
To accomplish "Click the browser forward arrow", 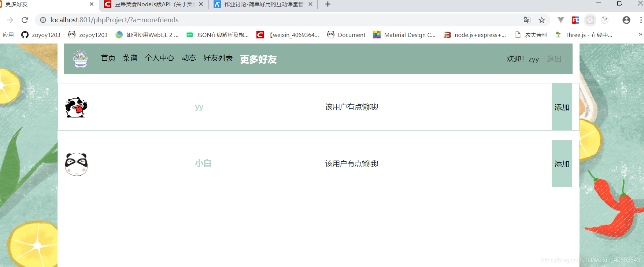I will pyautogui.click(x=10, y=20).
